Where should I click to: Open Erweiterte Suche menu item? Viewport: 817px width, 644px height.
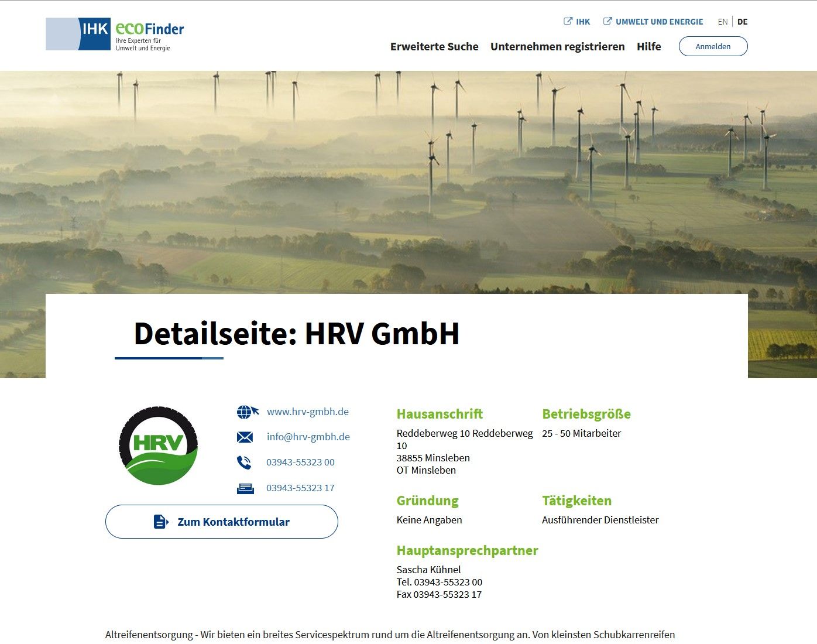point(434,47)
